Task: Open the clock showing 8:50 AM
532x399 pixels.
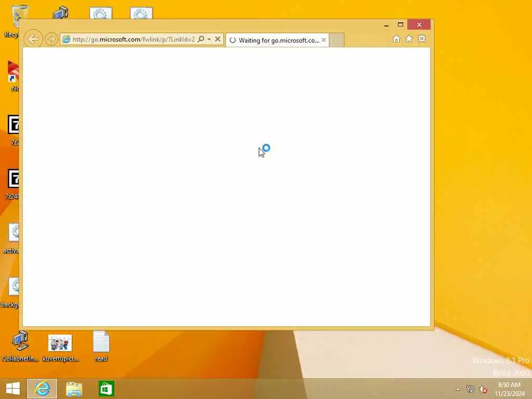Action: point(509,389)
